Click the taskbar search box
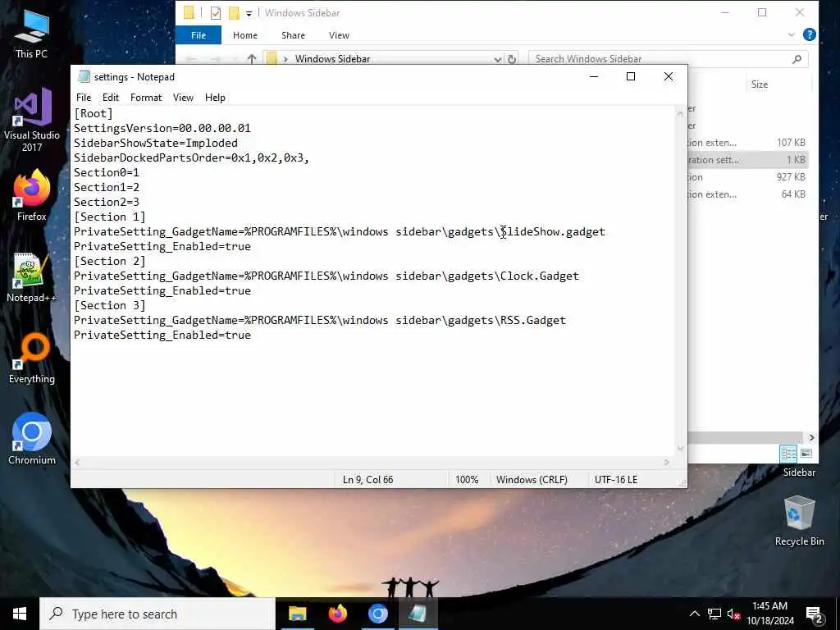This screenshot has width=840, height=630. tap(157, 614)
